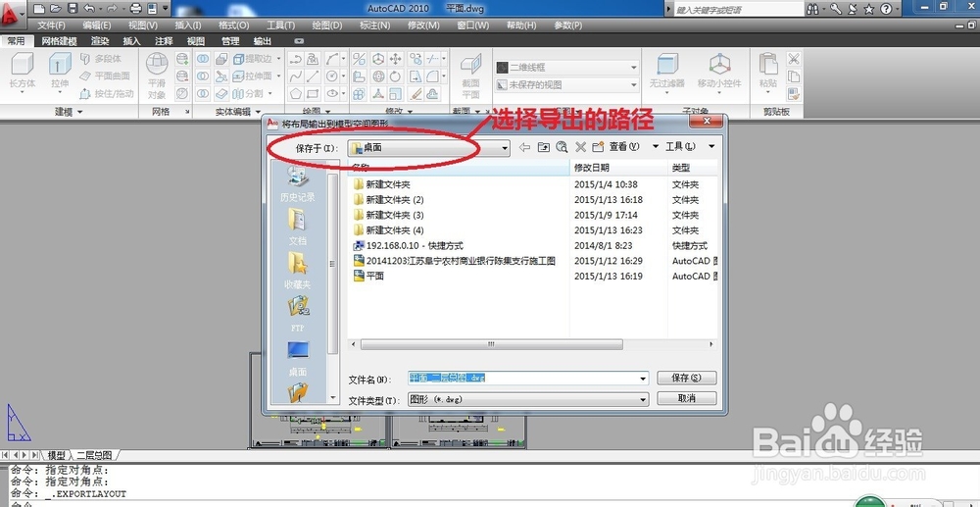This screenshot has width=980, height=507.
Task: Click the scissors cut icon in clipboard panel
Action: [794, 59]
